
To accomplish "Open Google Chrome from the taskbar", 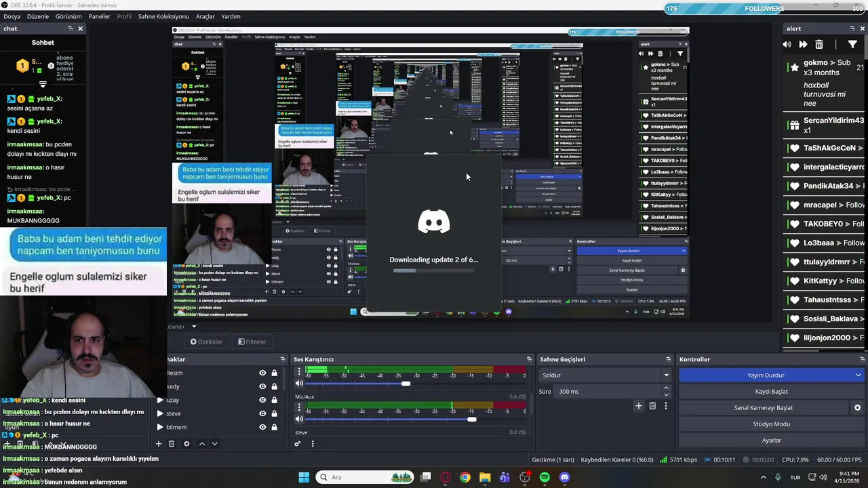I will point(465,477).
